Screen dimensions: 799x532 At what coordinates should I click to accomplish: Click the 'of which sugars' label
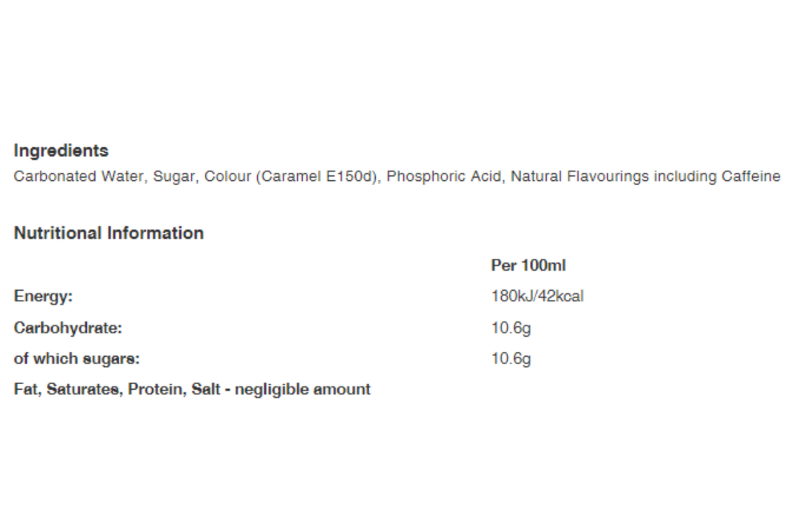tap(77, 359)
